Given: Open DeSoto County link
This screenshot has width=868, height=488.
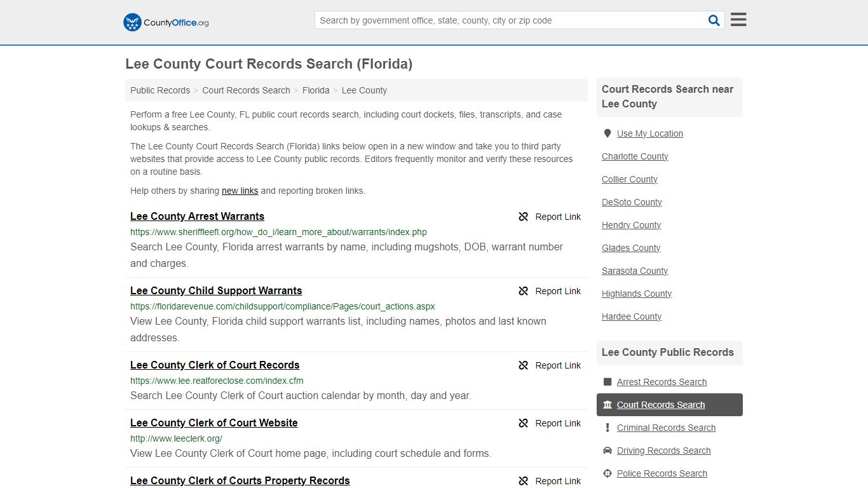Looking at the screenshot, I should point(632,202).
